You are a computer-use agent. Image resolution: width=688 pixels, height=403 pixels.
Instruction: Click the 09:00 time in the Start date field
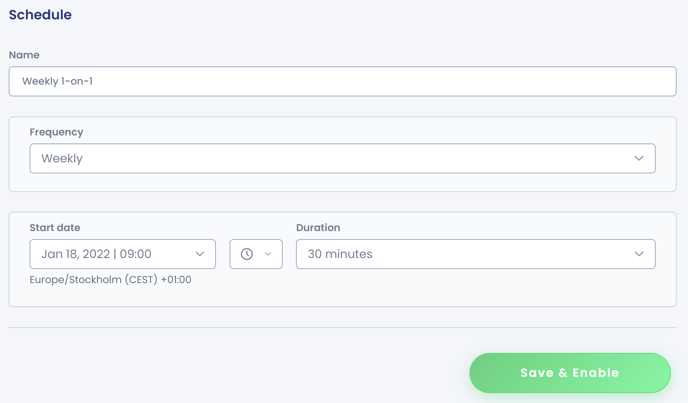click(x=136, y=254)
